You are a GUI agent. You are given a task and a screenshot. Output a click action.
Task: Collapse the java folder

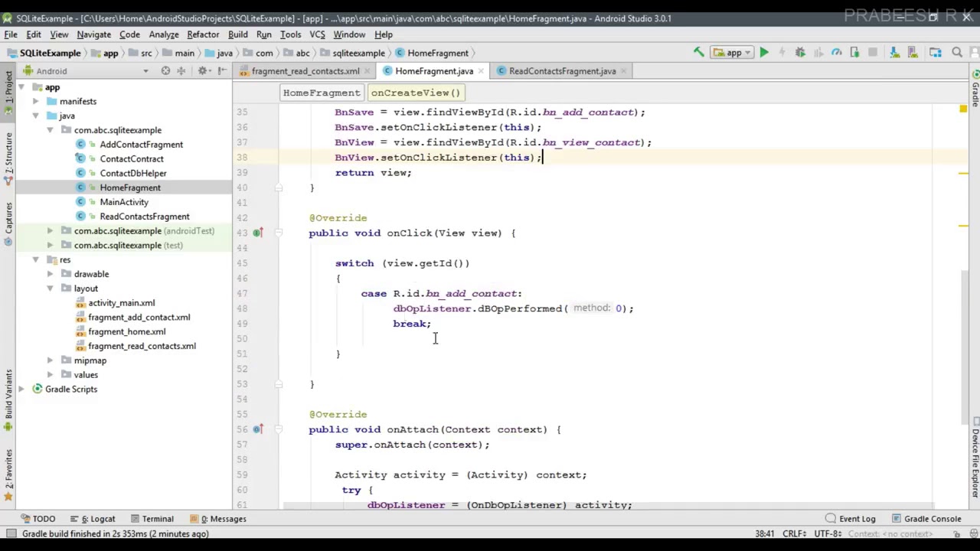tap(35, 116)
